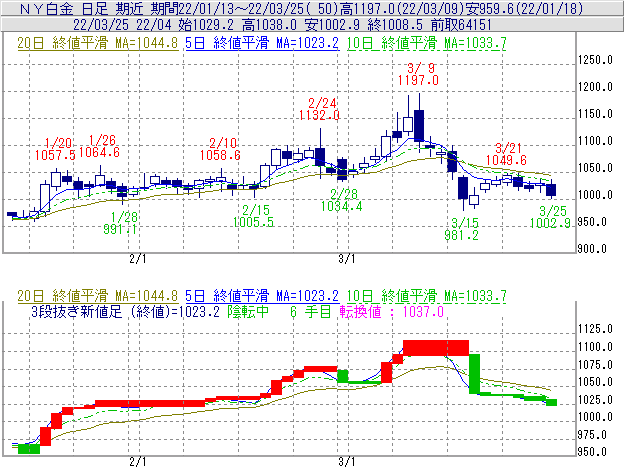Screen dimensions: 624x475
Task: Click the 終1008.5 closing value in header
Action: [x=396, y=25]
